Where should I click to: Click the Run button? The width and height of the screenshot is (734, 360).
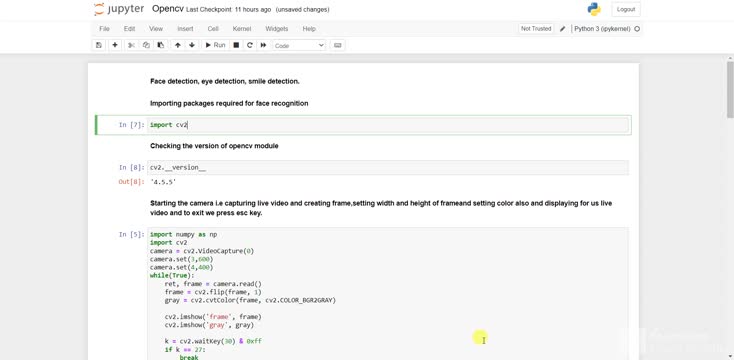(x=215, y=45)
